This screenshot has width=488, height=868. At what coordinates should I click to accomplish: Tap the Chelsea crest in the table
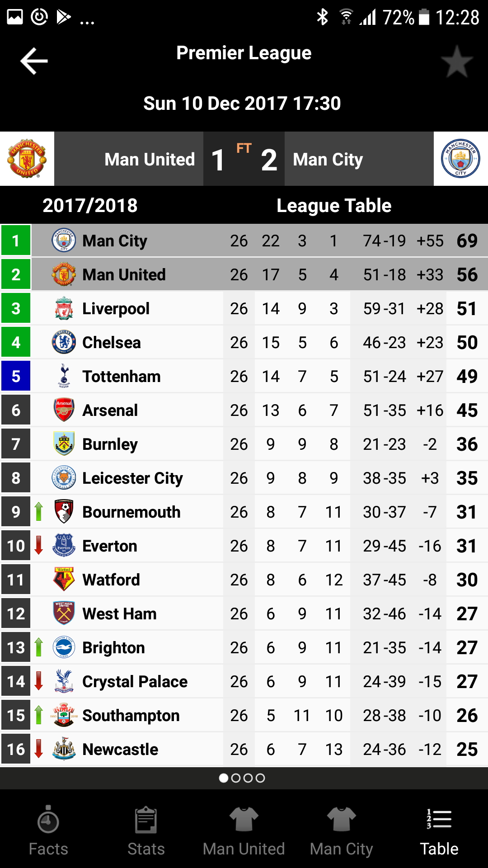tap(64, 342)
